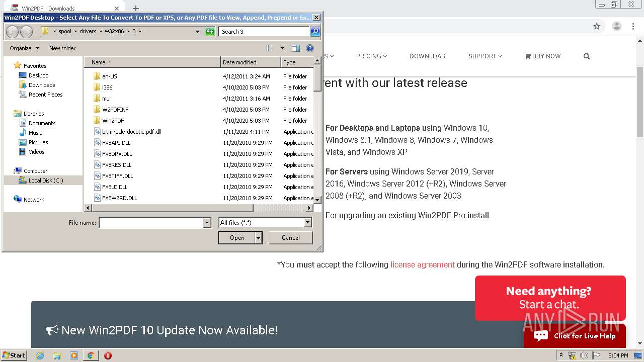This screenshot has width=644, height=362.
Task: Click the FXSAPI.DLL file icon
Action: pos(98,143)
